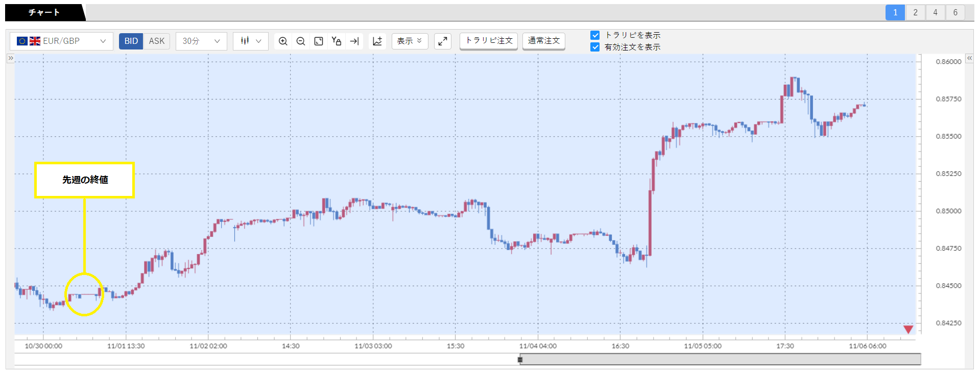Collapse right price axis double-chevron
Image resolution: width=980 pixels, height=375 pixels.
point(970,58)
